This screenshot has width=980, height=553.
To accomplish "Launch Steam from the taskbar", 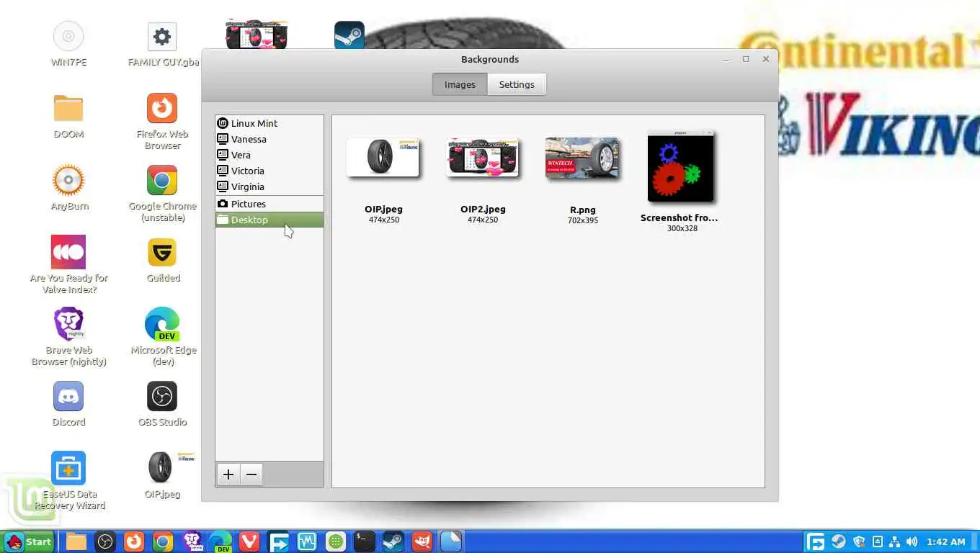I will (393, 541).
